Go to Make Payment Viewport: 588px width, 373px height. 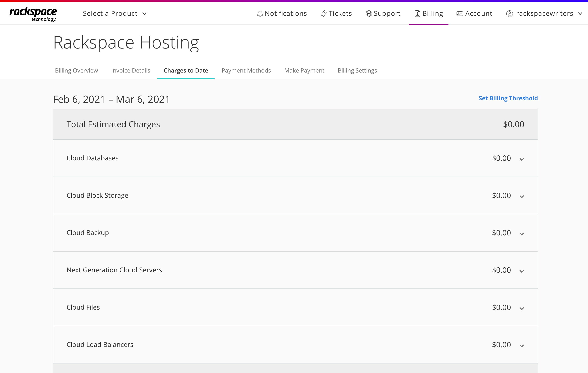304,70
